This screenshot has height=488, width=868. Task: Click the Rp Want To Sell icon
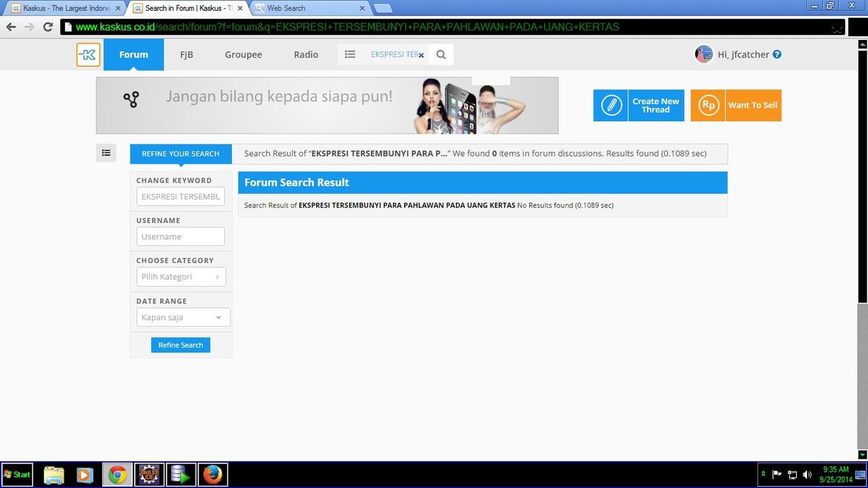708,105
